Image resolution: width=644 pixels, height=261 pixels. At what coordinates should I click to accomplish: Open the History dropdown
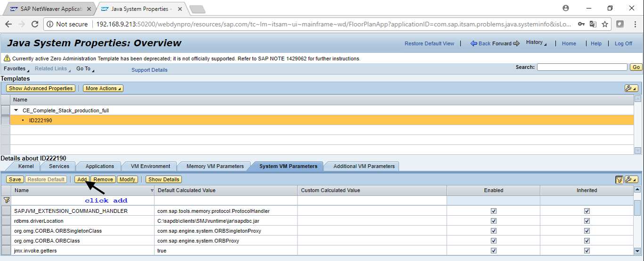(x=537, y=42)
